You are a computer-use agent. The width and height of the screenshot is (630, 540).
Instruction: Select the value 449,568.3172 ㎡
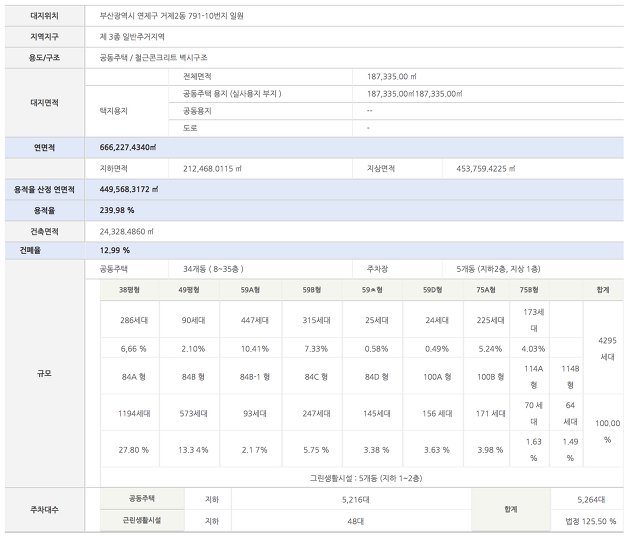click(x=129, y=190)
